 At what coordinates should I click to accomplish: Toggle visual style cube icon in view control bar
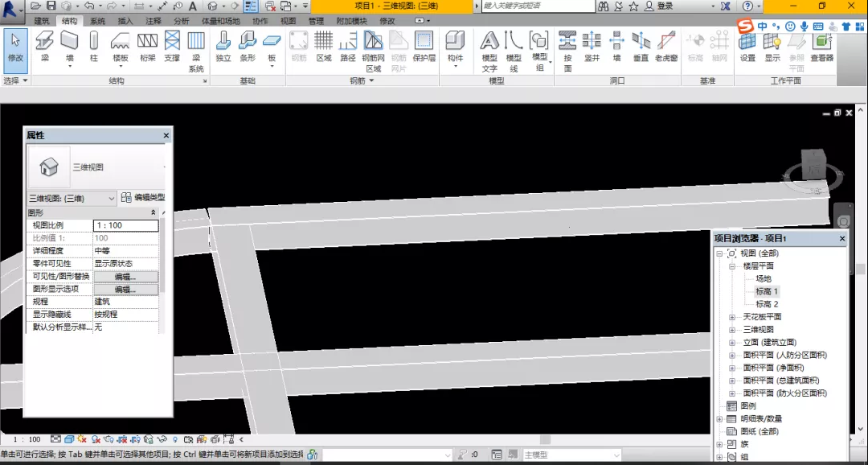[x=69, y=439]
